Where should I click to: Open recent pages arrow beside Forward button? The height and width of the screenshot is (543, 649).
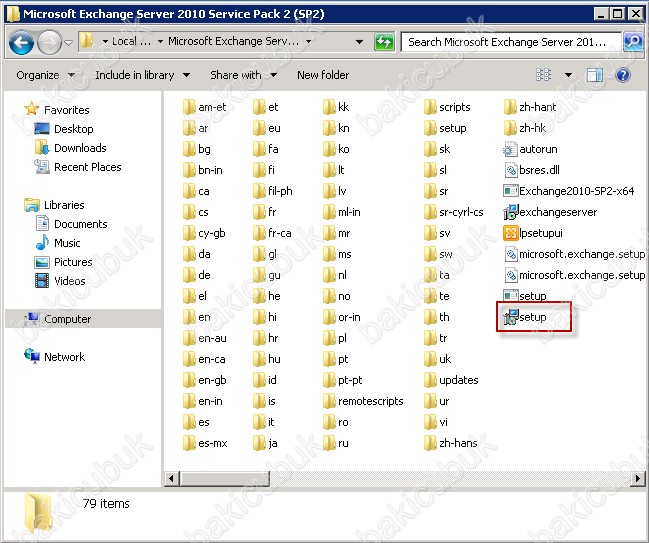[x=68, y=42]
